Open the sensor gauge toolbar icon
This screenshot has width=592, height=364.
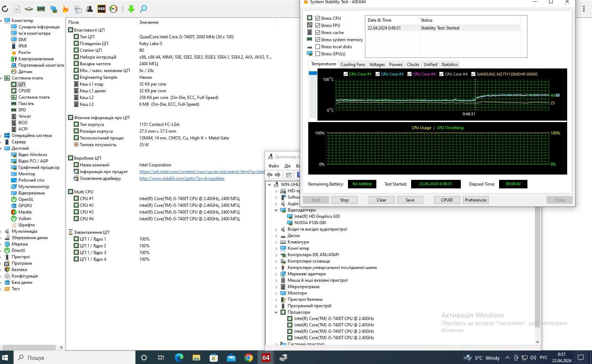pyautogui.click(x=114, y=9)
